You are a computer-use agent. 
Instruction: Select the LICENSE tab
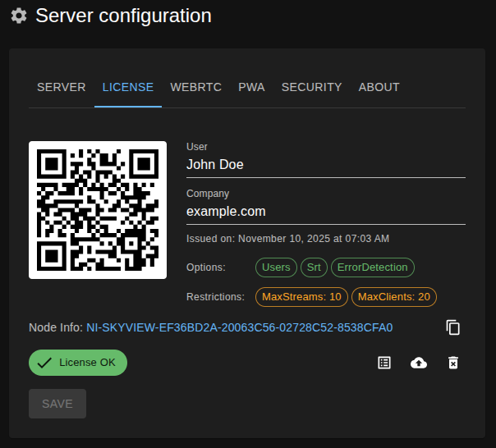point(128,87)
